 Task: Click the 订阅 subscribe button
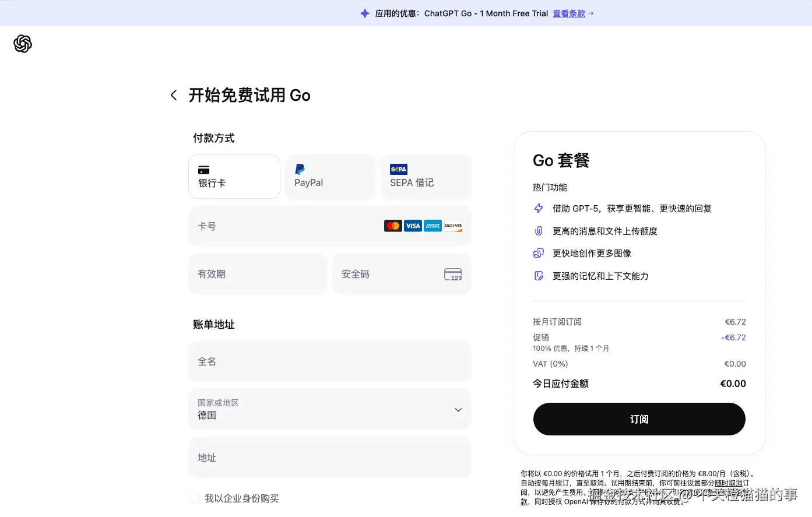pos(639,418)
